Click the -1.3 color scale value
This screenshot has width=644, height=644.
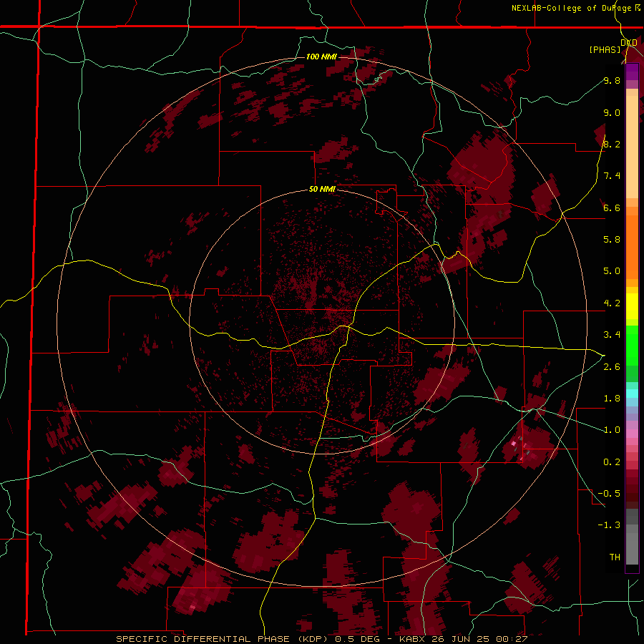(x=609, y=525)
